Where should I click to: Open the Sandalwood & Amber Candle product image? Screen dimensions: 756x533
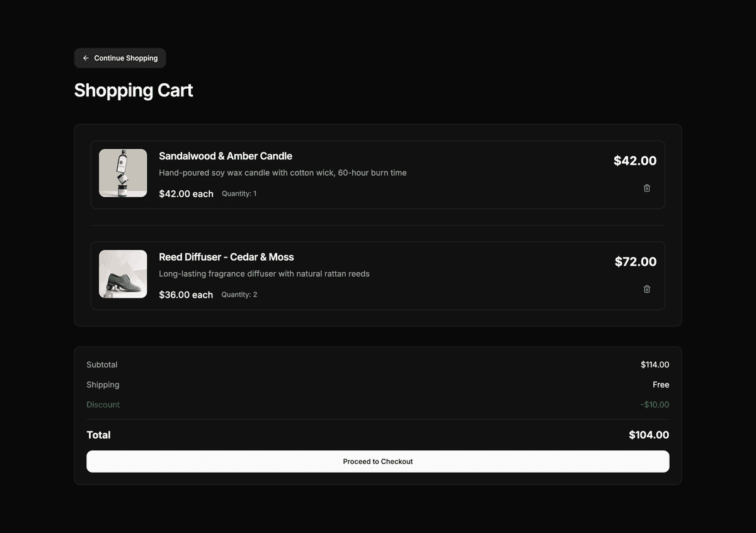(x=123, y=173)
